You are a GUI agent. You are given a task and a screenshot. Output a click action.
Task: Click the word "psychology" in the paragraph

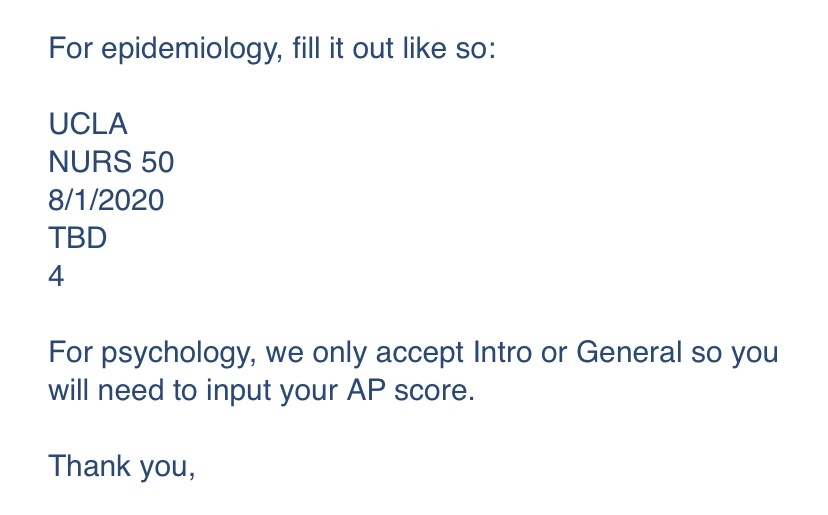pyautogui.click(x=179, y=353)
